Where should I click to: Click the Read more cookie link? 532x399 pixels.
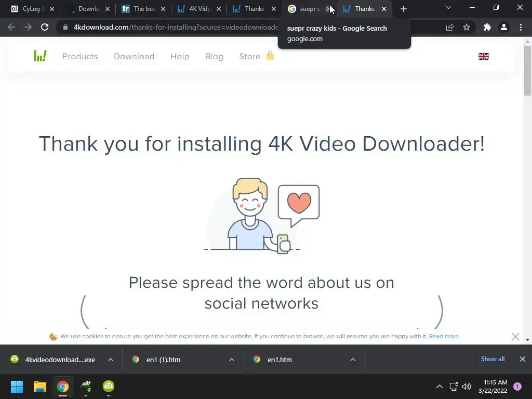pyautogui.click(x=444, y=336)
